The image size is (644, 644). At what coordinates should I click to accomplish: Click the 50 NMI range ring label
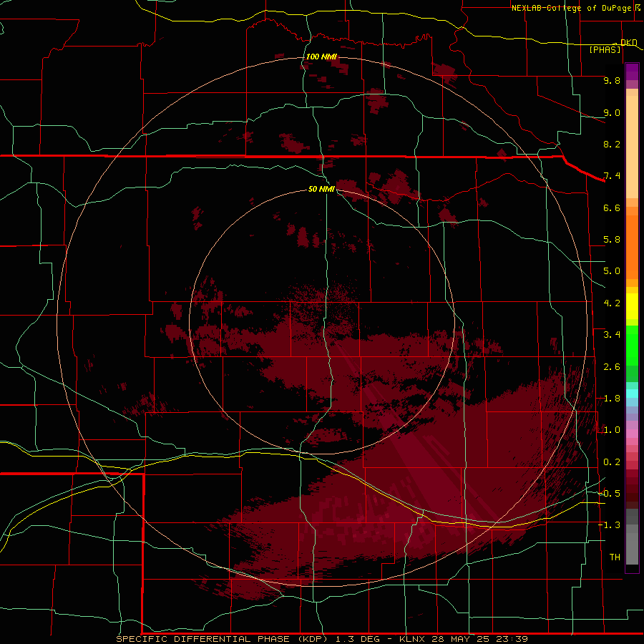click(321, 189)
